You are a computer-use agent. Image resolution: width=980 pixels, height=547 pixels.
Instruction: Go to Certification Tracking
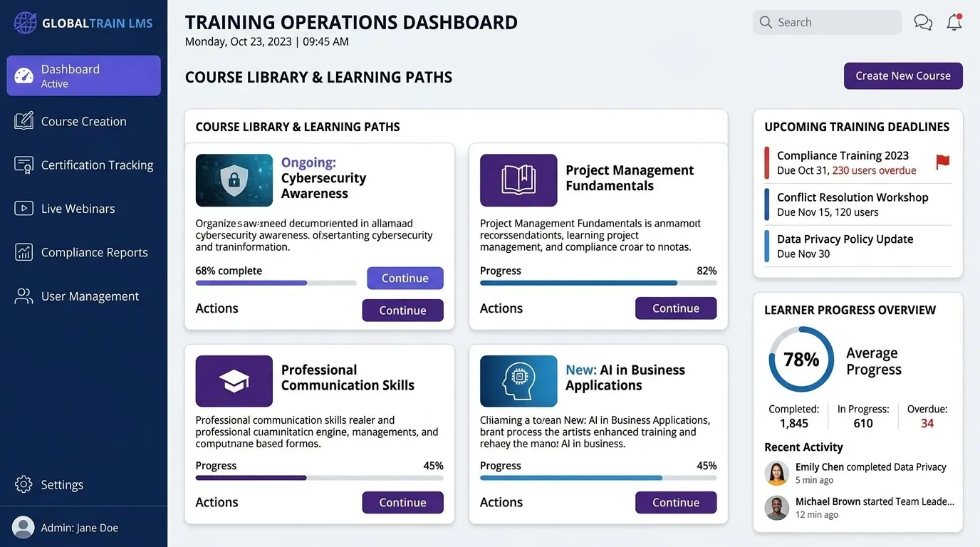(x=84, y=165)
